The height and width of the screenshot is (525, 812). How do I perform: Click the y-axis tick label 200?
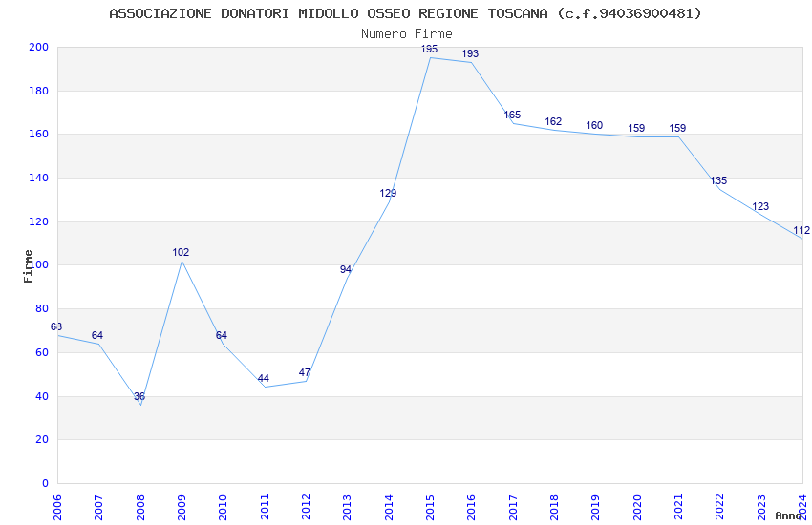[39, 47]
